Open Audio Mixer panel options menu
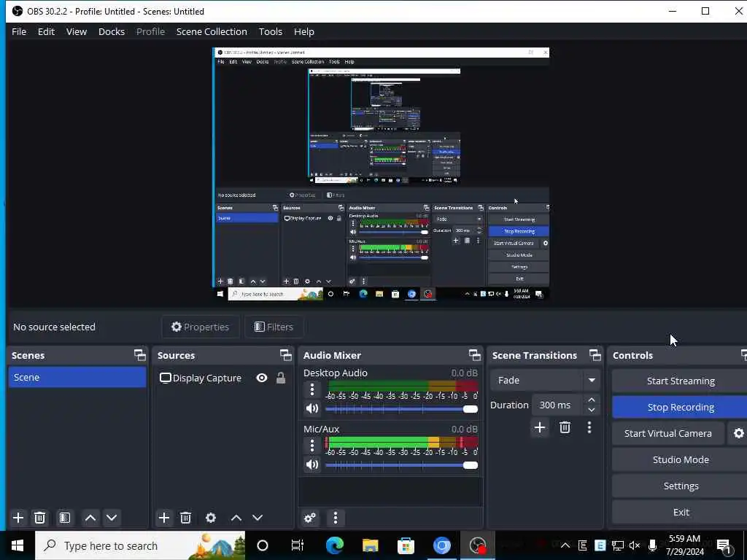 click(x=336, y=518)
